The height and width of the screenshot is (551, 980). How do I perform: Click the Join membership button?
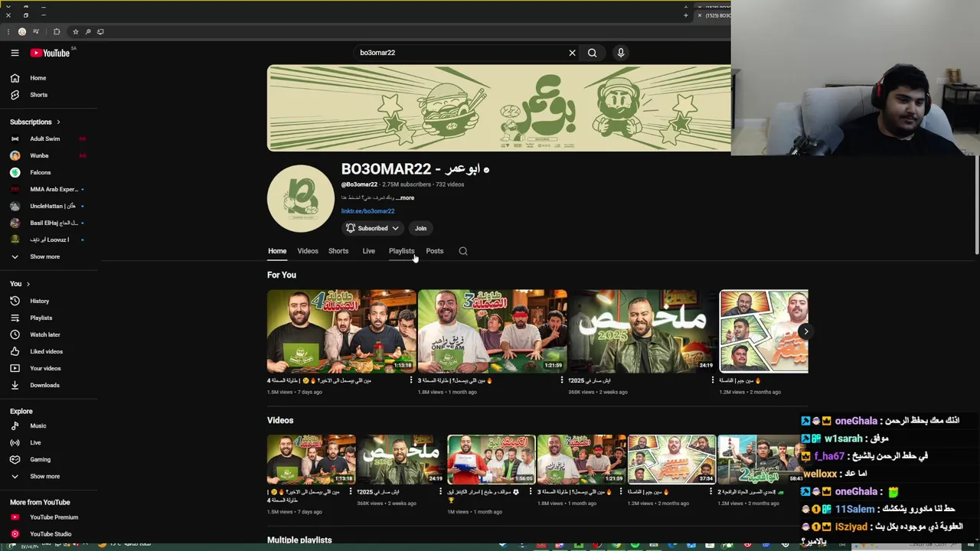coord(420,228)
